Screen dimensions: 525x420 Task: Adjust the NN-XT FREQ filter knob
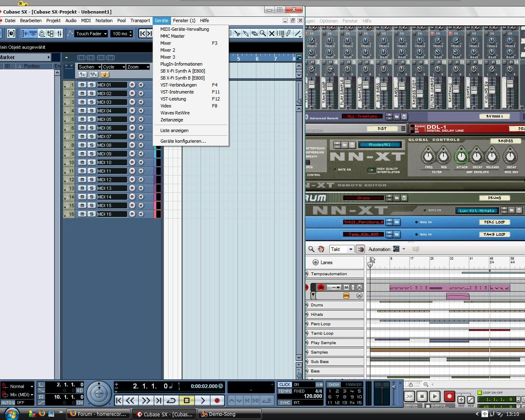coord(428,156)
